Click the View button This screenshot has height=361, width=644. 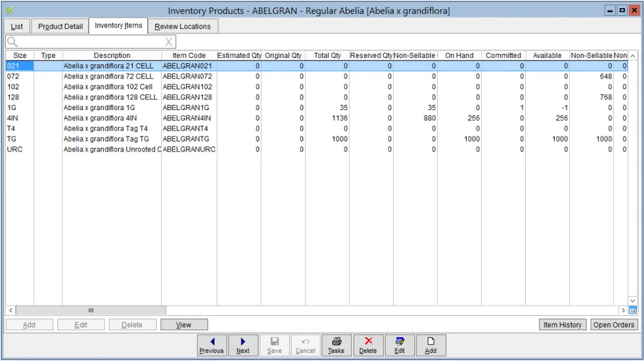click(184, 325)
